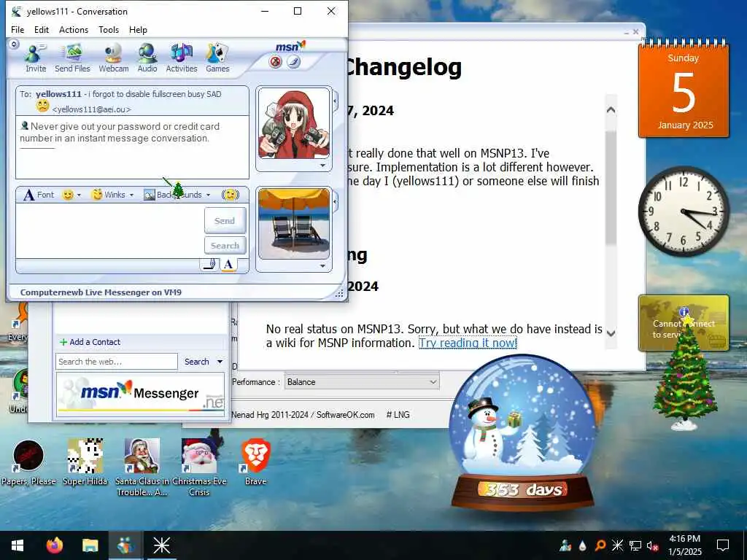Start a Webcam session
747x560 pixels.
(x=113, y=58)
